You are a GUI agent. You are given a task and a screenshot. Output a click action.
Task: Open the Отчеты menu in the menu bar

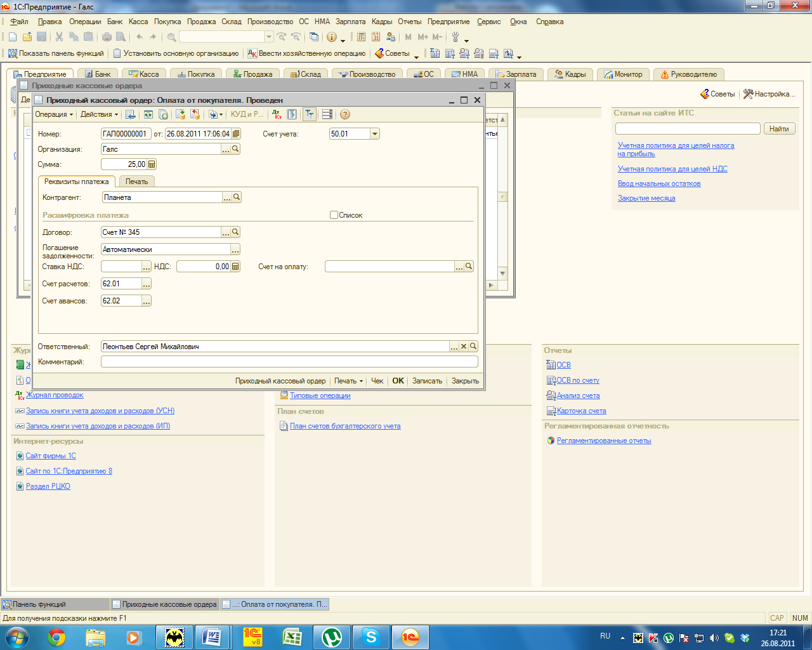coord(410,22)
